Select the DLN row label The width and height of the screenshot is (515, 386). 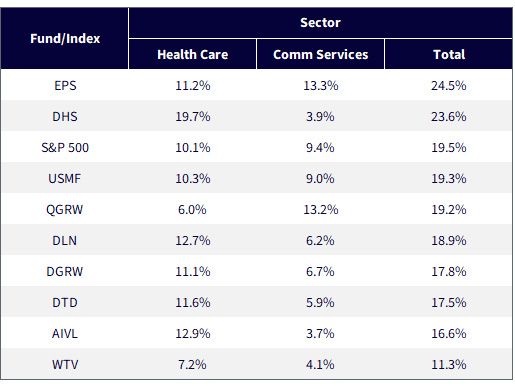coord(65,241)
